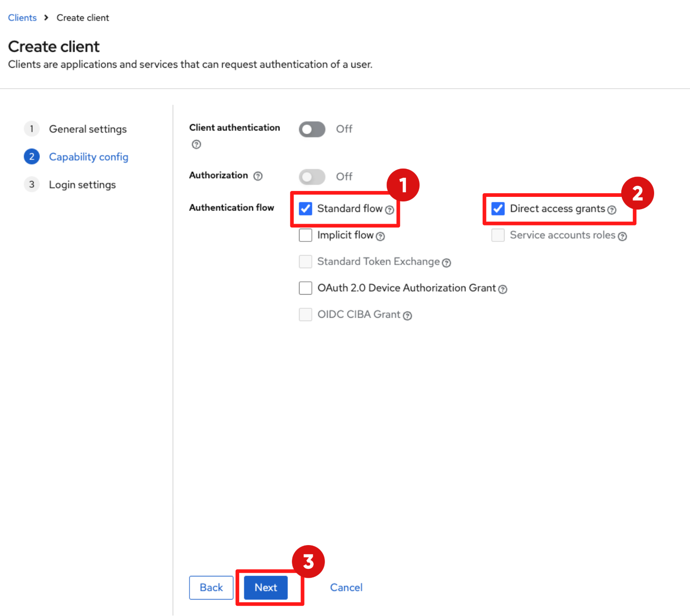The height and width of the screenshot is (616, 690).
Task: Click help icon under Client authentication
Action: tap(196, 145)
